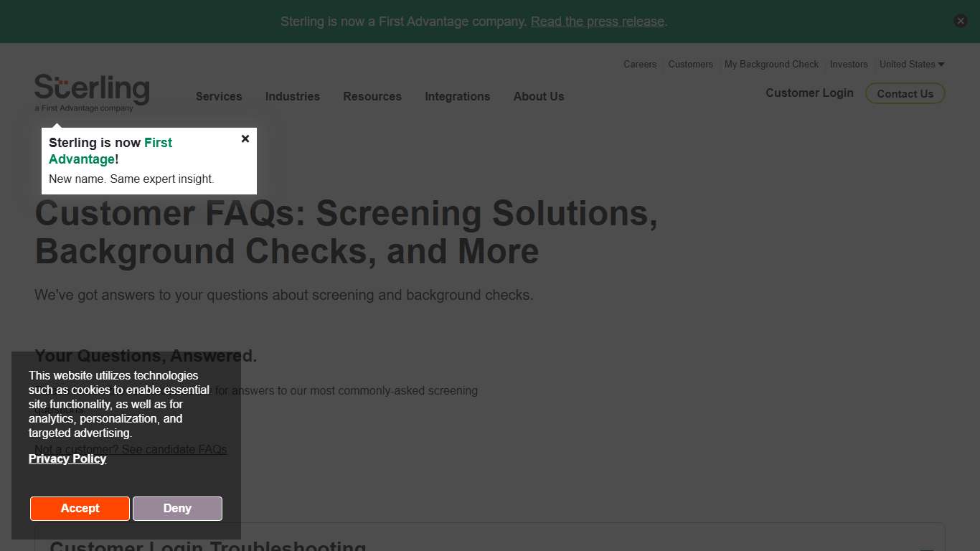Go to Customer Login
This screenshot has height=551, width=980.
(x=809, y=93)
